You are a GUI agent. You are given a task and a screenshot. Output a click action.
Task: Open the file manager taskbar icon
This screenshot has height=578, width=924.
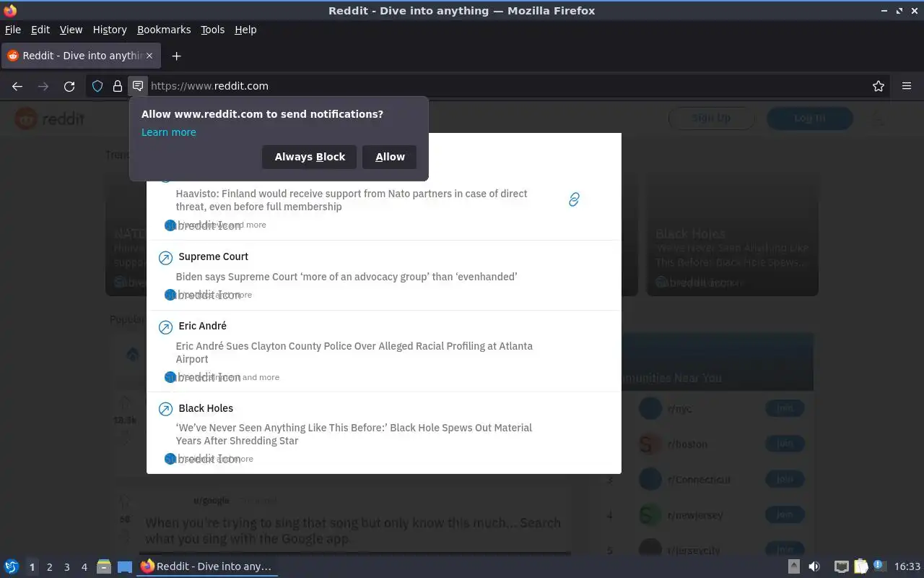coord(104,566)
